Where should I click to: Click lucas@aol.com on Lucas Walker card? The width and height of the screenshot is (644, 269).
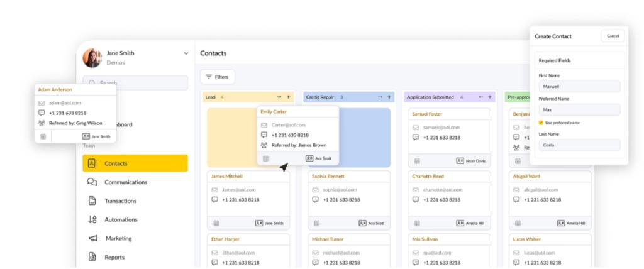(x=538, y=253)
